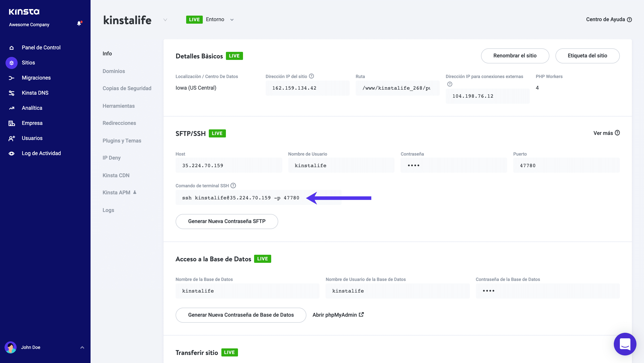The image size is (644, 363).
Task: Open Migraciones via its sidebar icon
Action: tap(11, 78)
